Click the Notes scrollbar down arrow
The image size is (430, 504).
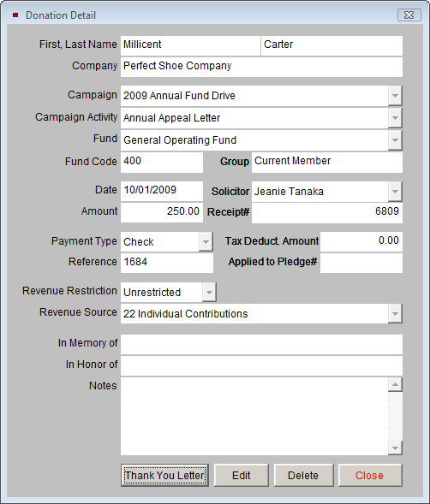point(395,448)
